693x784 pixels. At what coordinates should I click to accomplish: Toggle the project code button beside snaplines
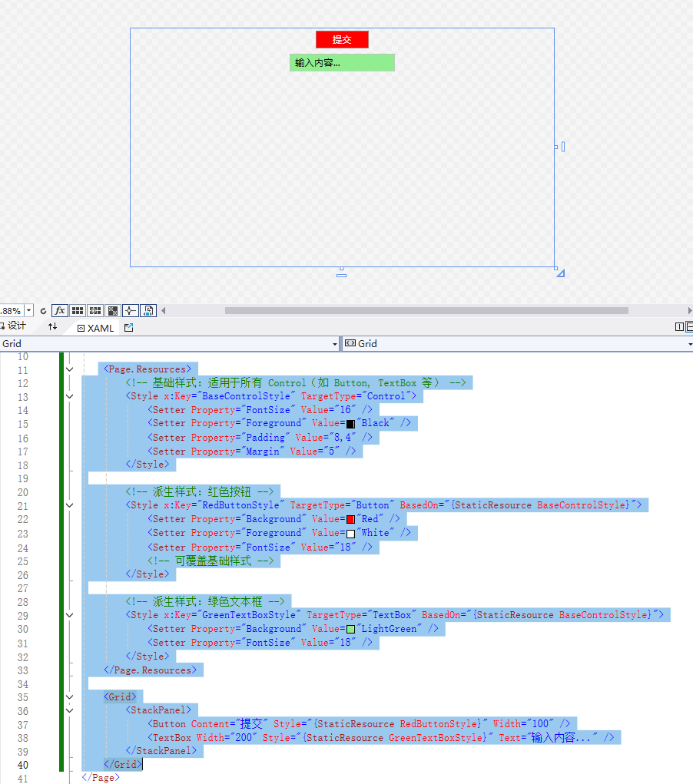[148, 310]
